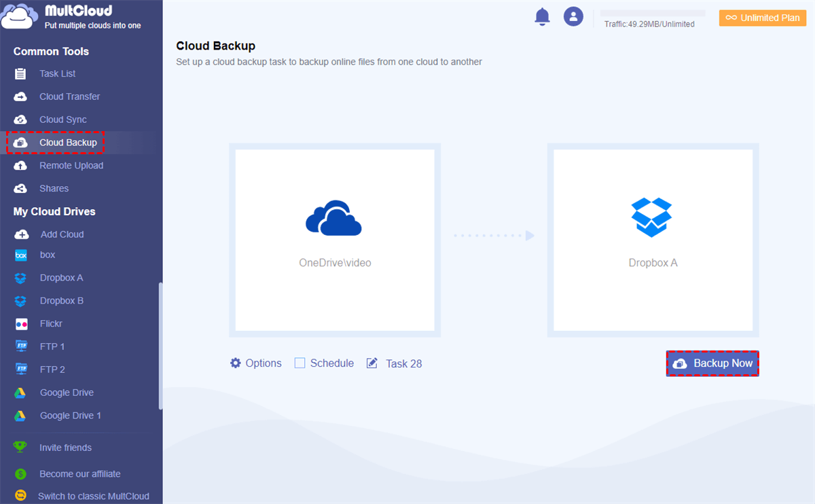
Task: Click the Cloud Transfer icon in sidebar
Action: [20, 96]
